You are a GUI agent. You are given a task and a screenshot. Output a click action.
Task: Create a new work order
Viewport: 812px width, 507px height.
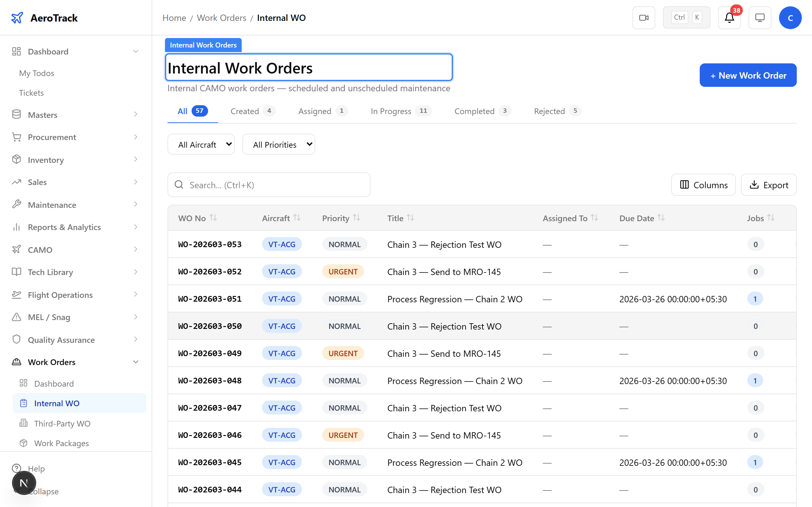[748, 75]
